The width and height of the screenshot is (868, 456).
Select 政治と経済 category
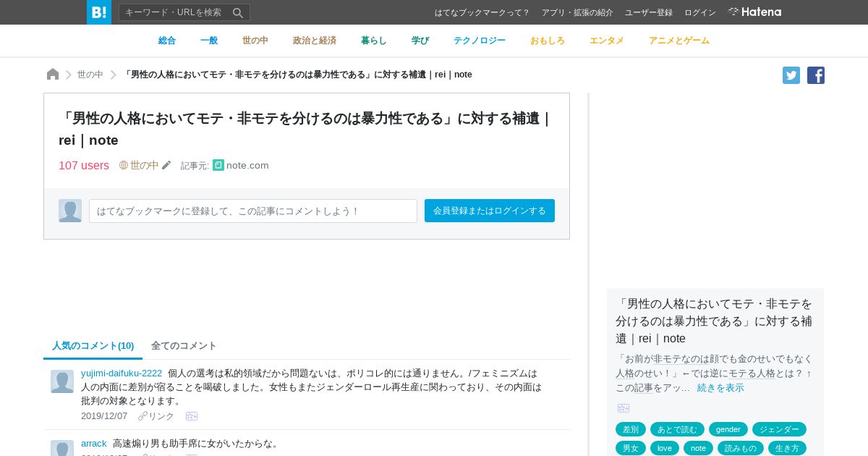click(x=315, y=41)
